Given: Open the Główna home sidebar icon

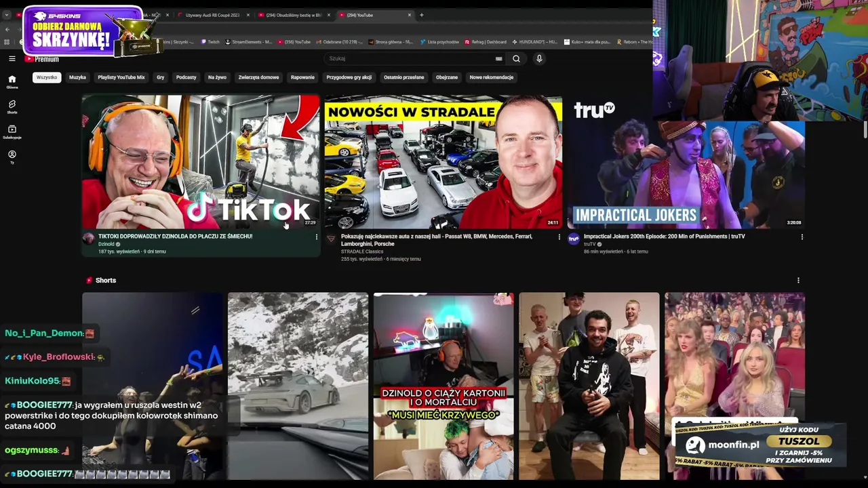Looking at the screenshot, I should click(x=12, y=81).
